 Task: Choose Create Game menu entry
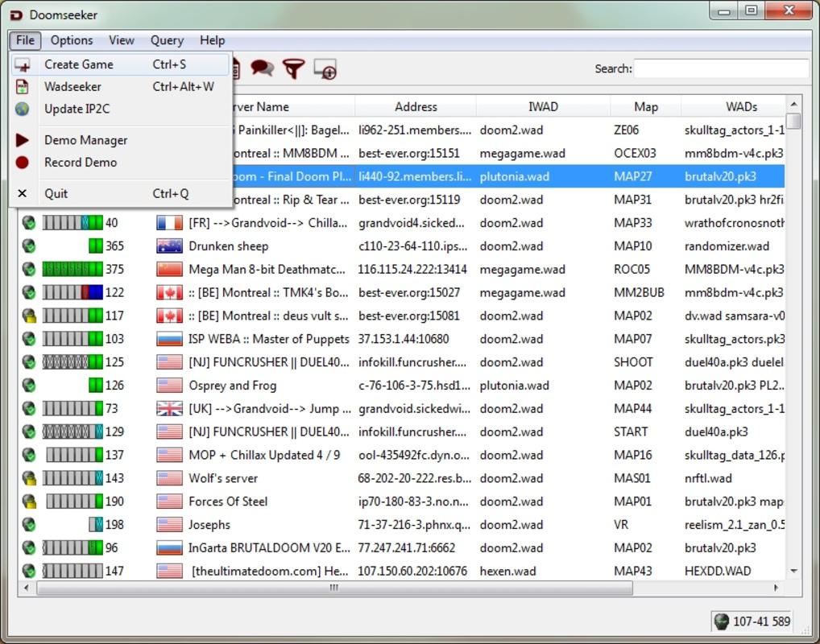(x=120, y=64)
